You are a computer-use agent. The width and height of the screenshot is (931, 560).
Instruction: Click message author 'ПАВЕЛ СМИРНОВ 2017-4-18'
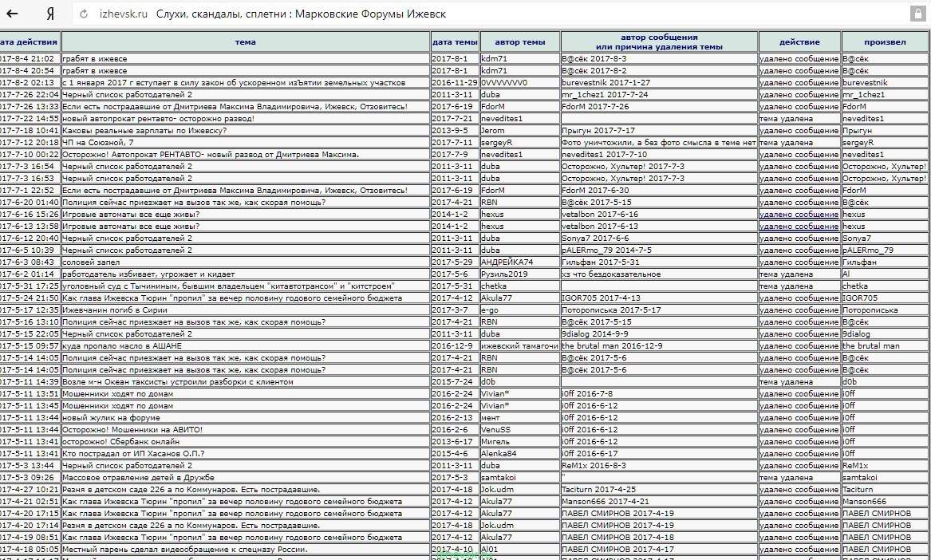click(617, 538)
